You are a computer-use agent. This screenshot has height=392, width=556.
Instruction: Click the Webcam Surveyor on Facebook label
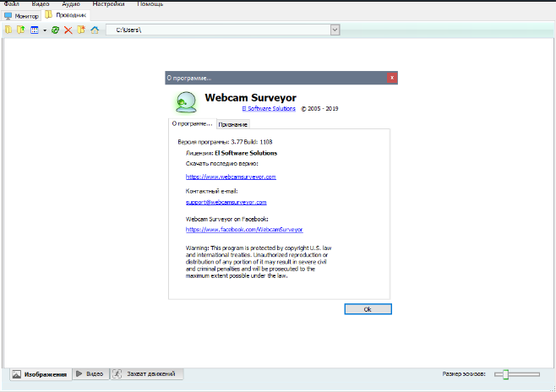[x=227, y=219]
